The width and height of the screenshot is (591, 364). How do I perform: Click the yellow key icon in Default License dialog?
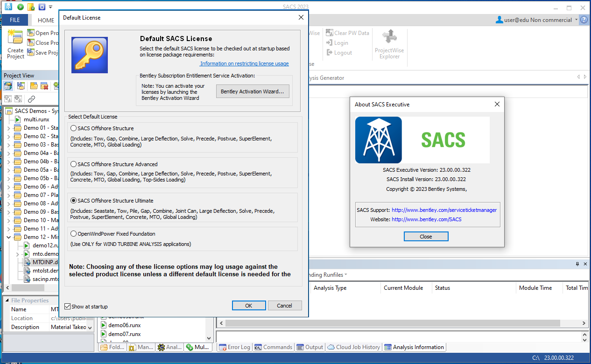(90, 55)
